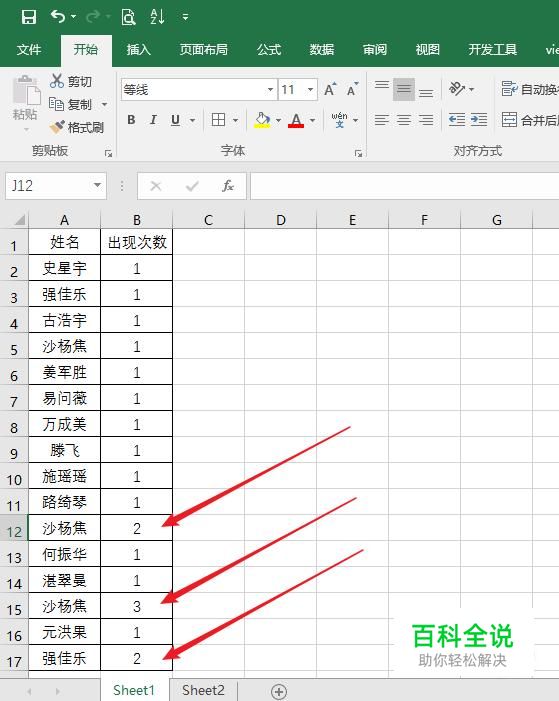The width and height of the screenshot is (559, 701).
Task: Click the Borders icon
Action: pyautogui.click(x=218, y=120)
